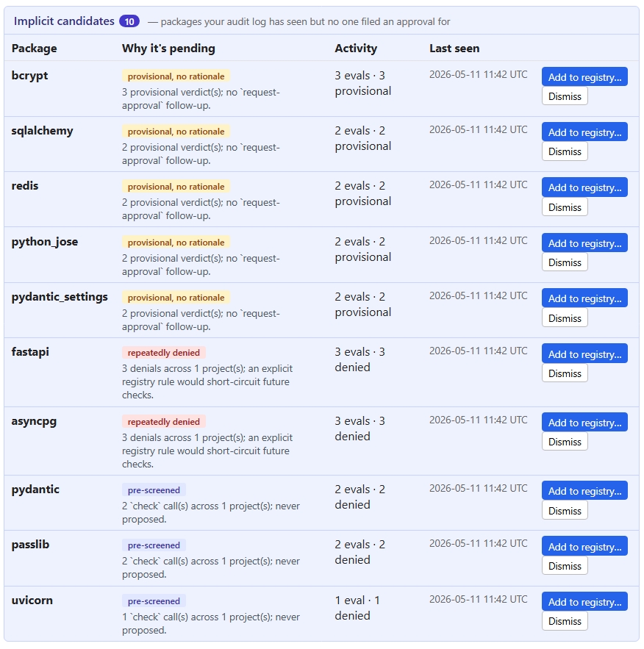
Task: Select the redis package name
Action: point(25,185)
